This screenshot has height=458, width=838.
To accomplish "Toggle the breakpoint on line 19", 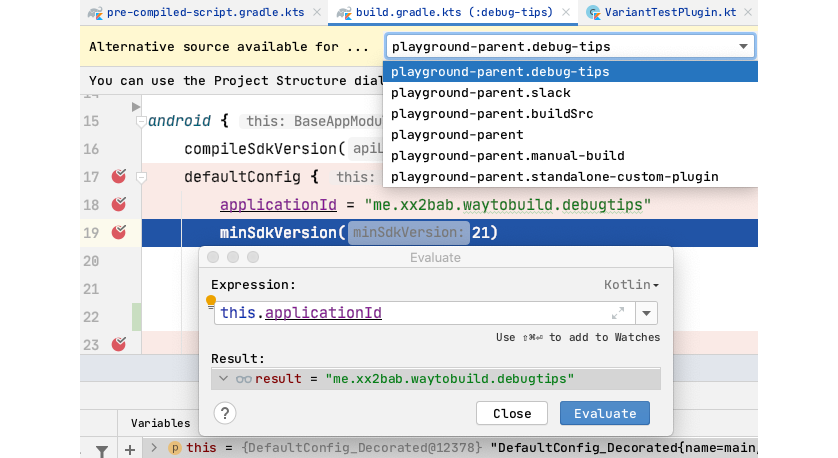I will pyautogui.click(x=119, y=232).
